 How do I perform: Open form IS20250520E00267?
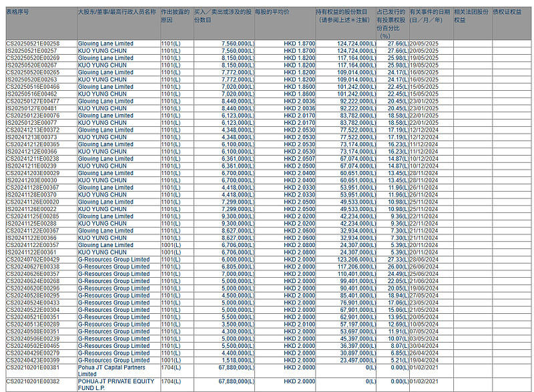tap(31, 65)
